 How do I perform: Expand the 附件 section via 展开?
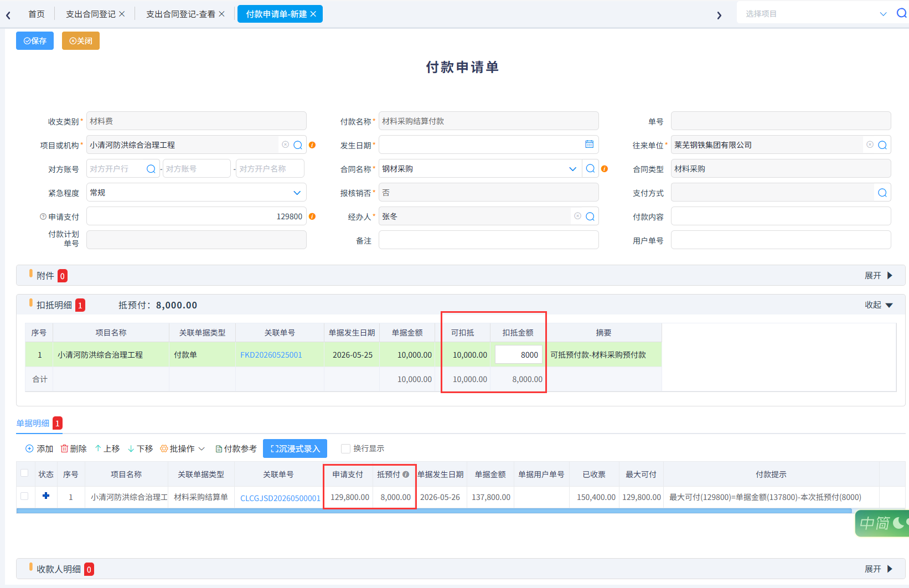(x=879, y=276)
